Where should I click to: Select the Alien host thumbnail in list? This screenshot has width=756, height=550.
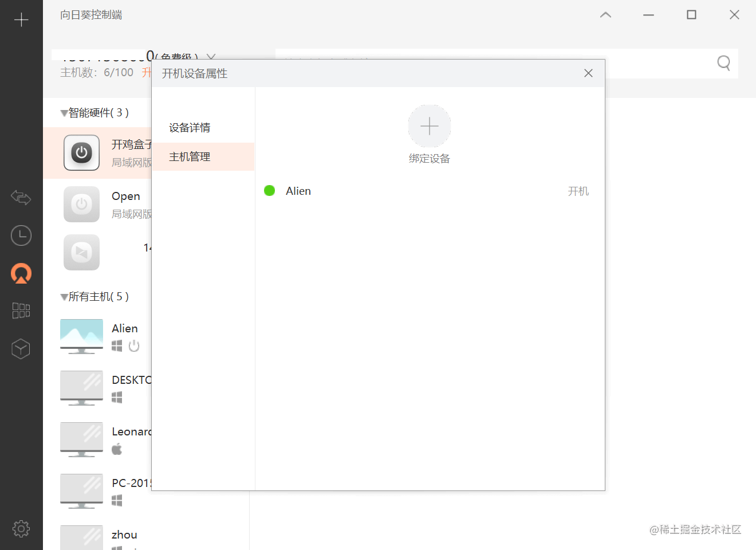82,336
